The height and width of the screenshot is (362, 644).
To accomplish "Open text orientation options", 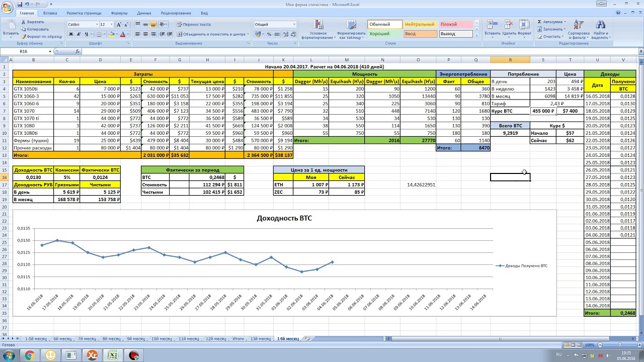I will (x=164, y=24).
